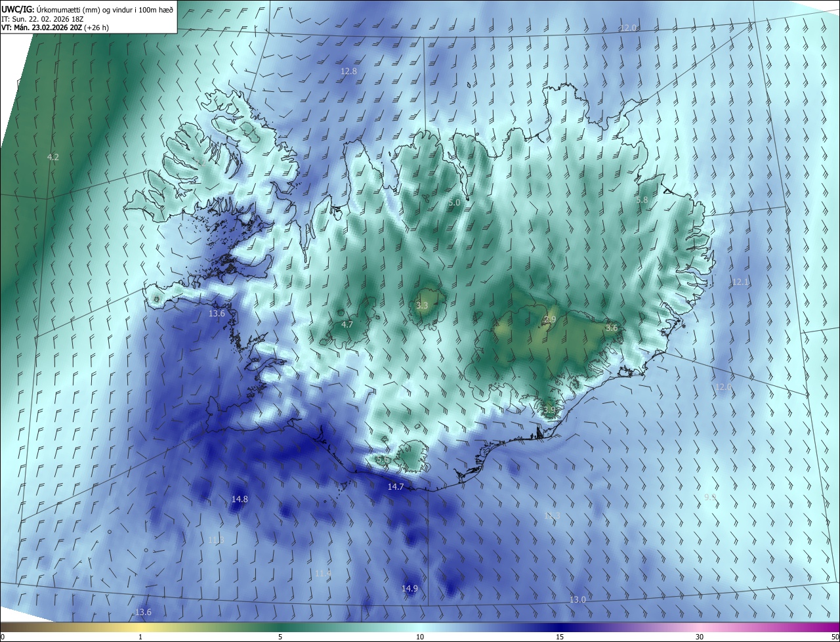
Task: Pick the faint 9.9 value label
Action: pyautogui.click(x=710, y=498)
